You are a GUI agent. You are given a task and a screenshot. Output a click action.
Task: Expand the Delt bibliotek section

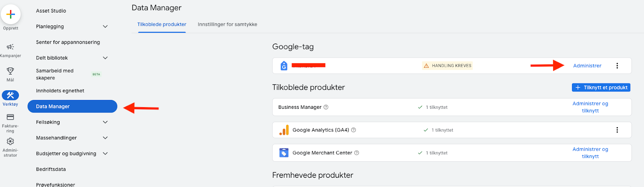(105, 58)
